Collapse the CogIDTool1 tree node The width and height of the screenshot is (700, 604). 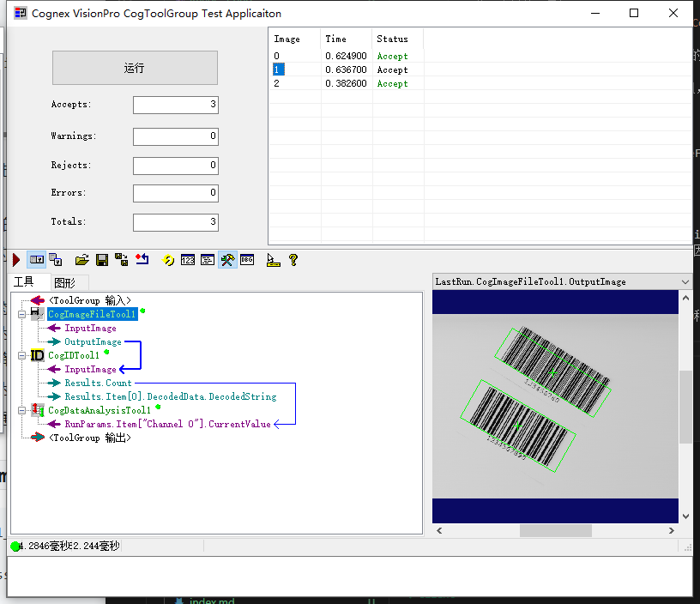(21, 355)
